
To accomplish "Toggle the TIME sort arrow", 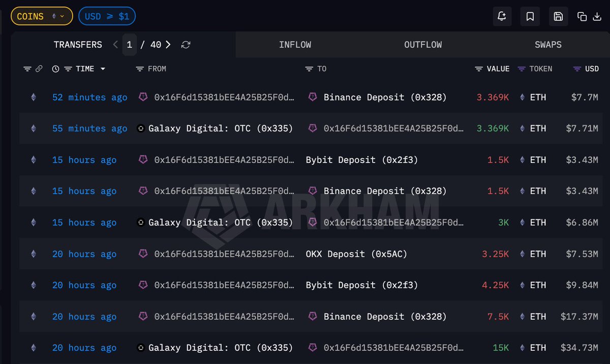I will click(x=103, y=69).
